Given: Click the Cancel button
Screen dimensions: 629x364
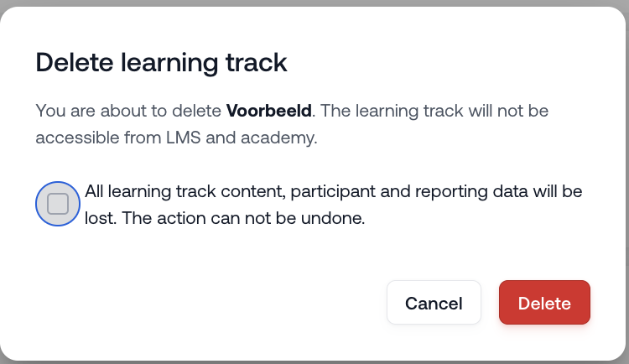Looking at the screenshot, I should pyautogui.click(x=434, y=303).
